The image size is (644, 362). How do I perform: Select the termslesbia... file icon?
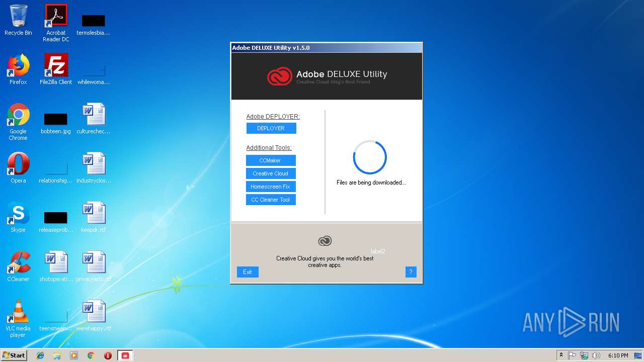coord(94,24)
